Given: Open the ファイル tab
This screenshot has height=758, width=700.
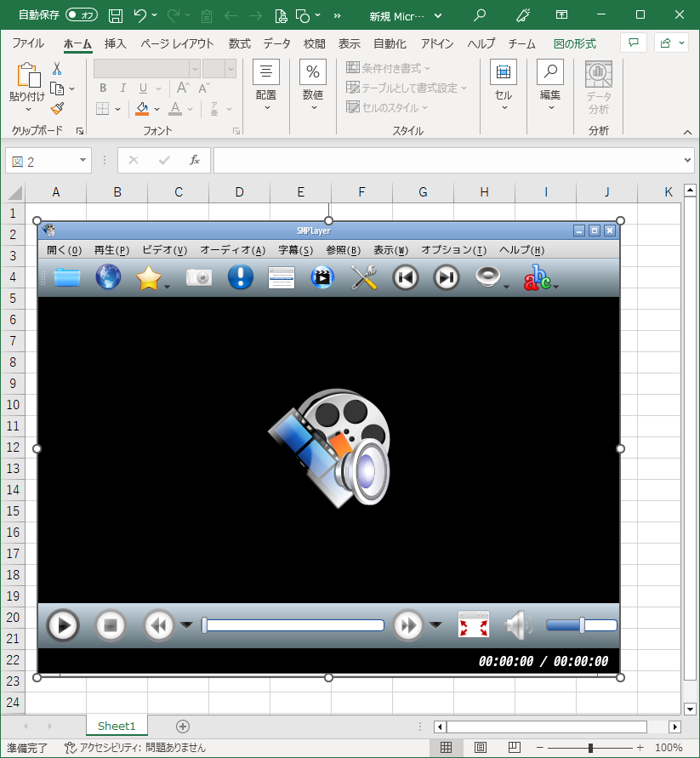Looking at the screenshot, I should pos(28,43).
